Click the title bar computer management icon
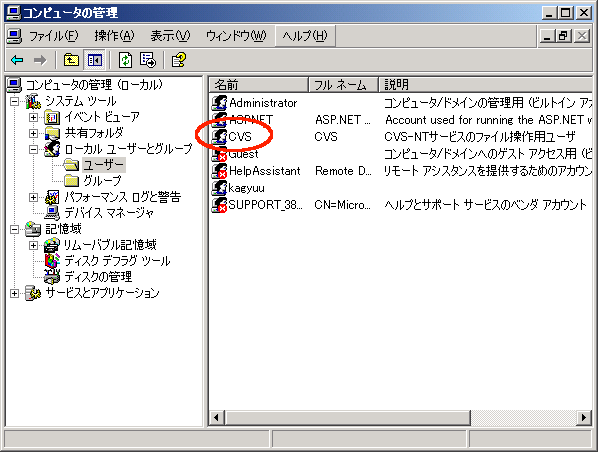598x452 pixels. [x=14, y=13]
